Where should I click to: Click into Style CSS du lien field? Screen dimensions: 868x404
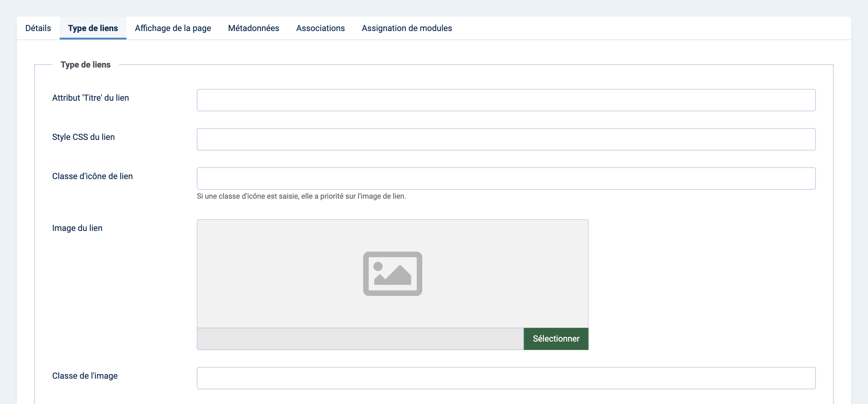506,139
